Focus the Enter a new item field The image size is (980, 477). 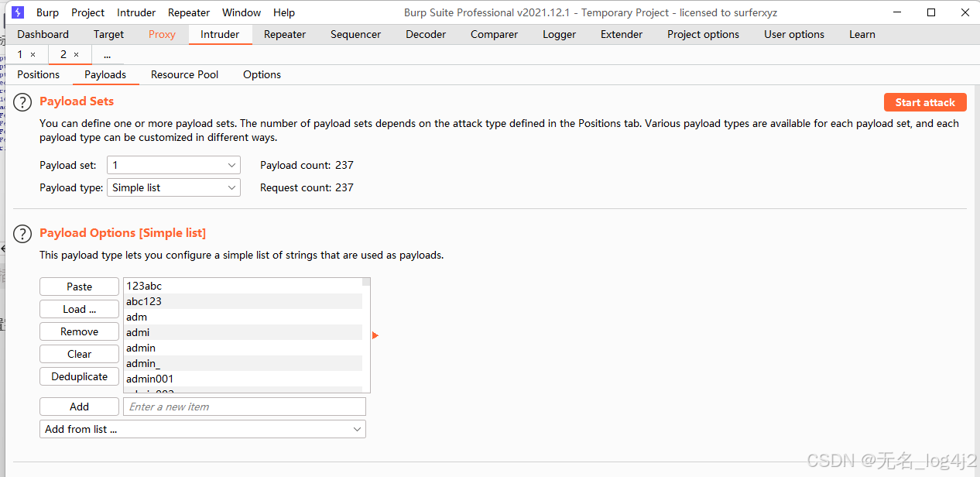245,407
